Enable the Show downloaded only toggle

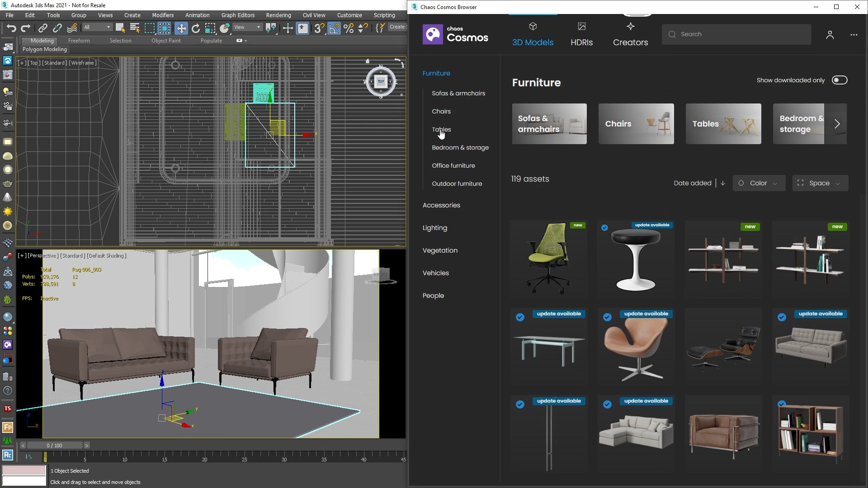click(x=840, y=80)
